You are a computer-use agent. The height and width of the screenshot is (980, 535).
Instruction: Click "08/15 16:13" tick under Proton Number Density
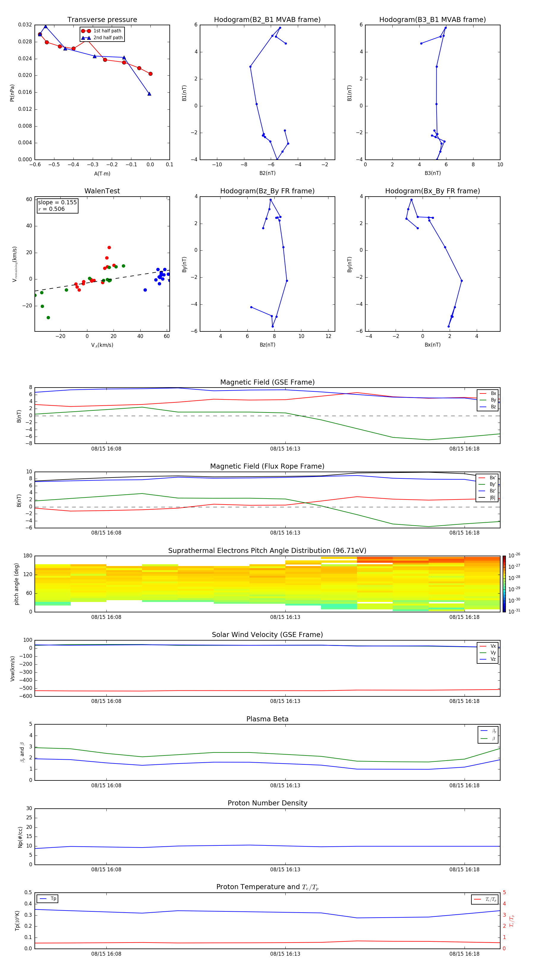285,870
